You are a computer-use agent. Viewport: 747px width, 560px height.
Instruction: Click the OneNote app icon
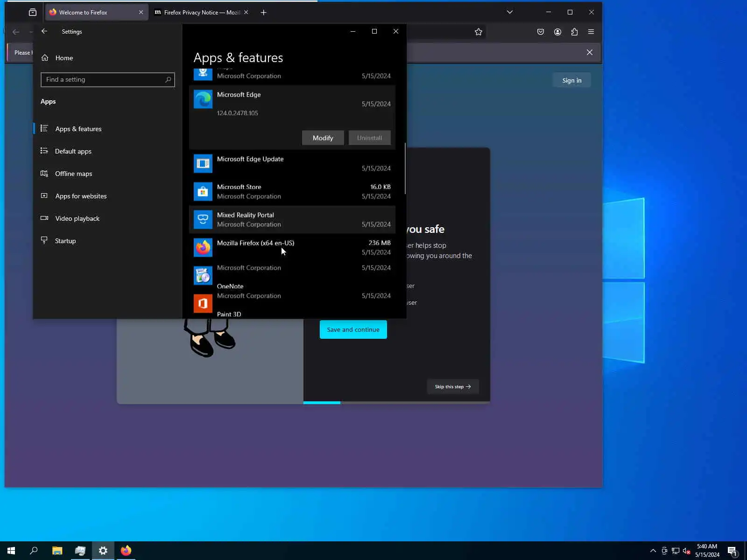[203, 304]
